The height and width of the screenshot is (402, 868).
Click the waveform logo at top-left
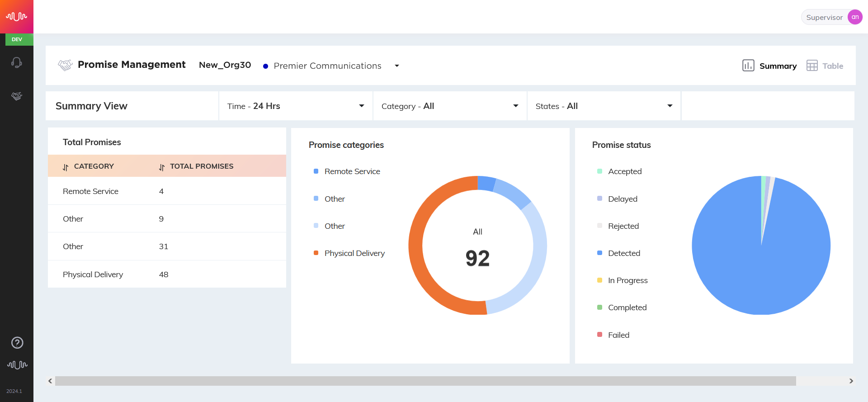pos(17,17)
